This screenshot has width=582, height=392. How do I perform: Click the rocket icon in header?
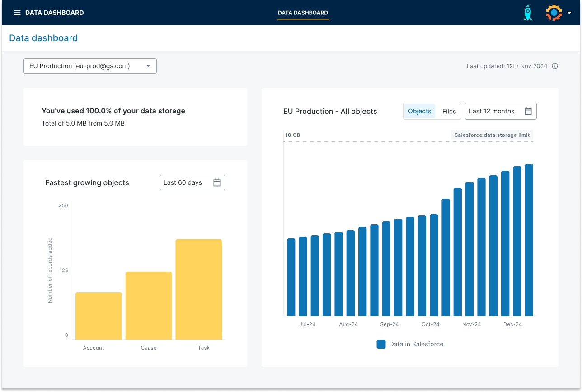click(x=527, y=13)
